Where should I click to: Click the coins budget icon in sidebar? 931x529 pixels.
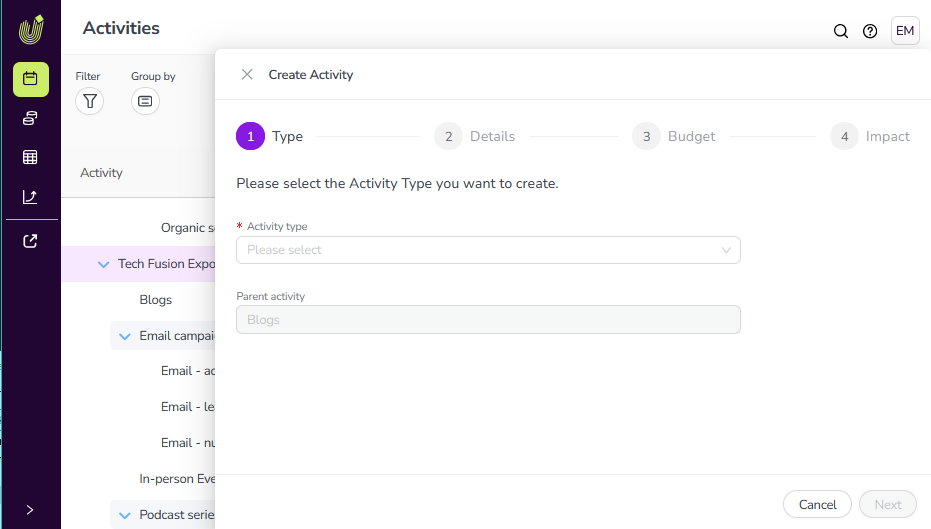(x=30, y=118)
